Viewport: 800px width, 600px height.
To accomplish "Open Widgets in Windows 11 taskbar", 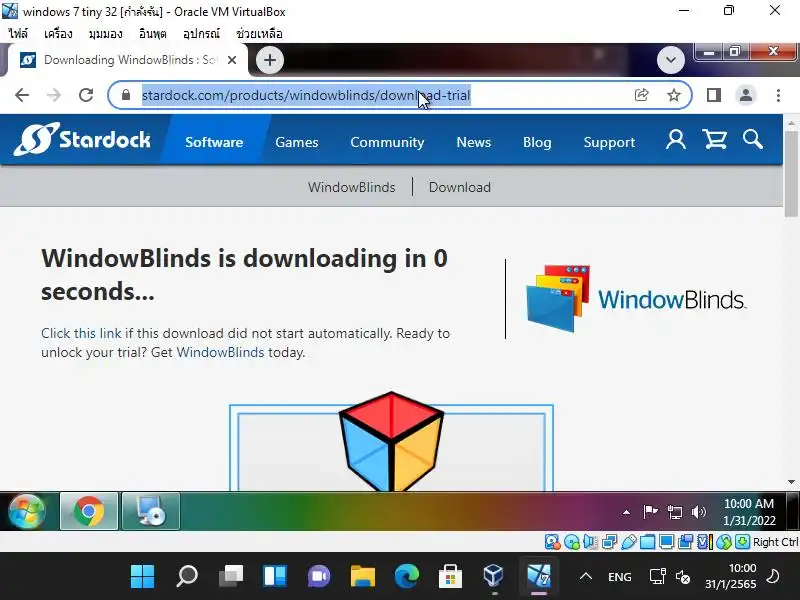I will click(x=275, y=577).
